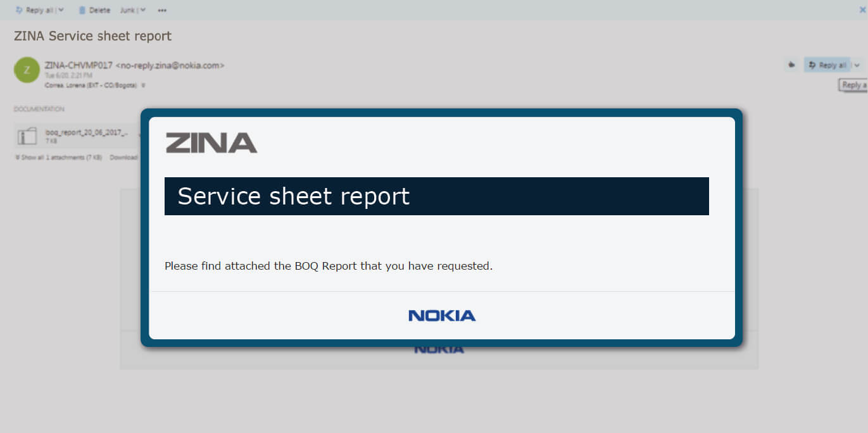Open dropdown arrow beside message header Reply all
868x433 pixels.
[857, 65]
